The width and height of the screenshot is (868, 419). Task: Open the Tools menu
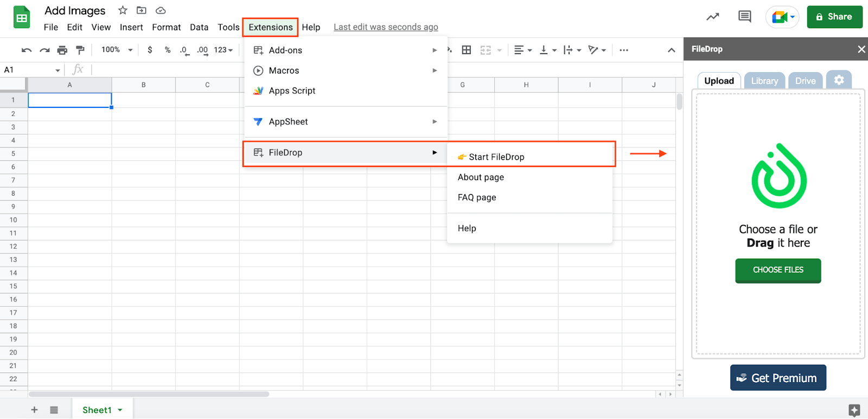click(x=228, y=27)
